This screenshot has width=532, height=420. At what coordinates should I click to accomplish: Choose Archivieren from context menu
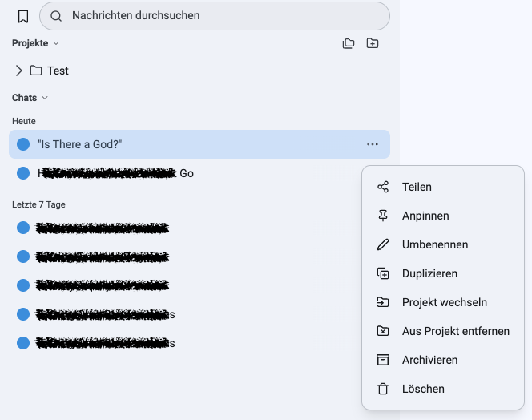[x=443, y=360]
